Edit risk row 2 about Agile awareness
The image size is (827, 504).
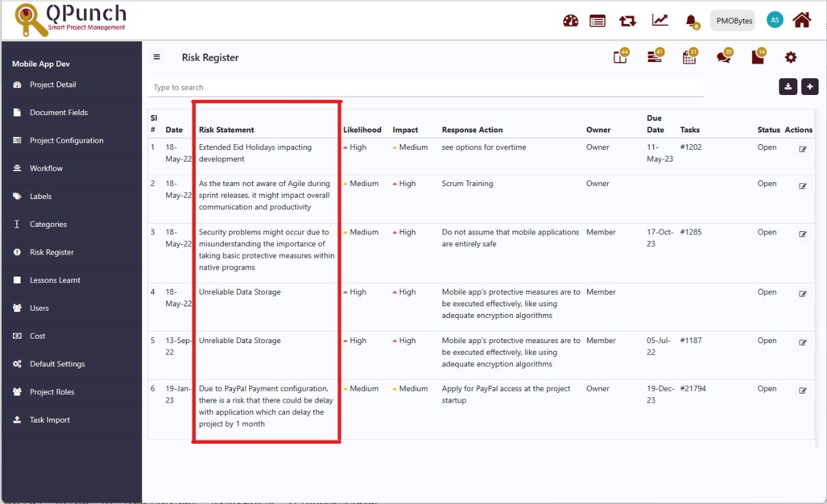click(802, 186)
